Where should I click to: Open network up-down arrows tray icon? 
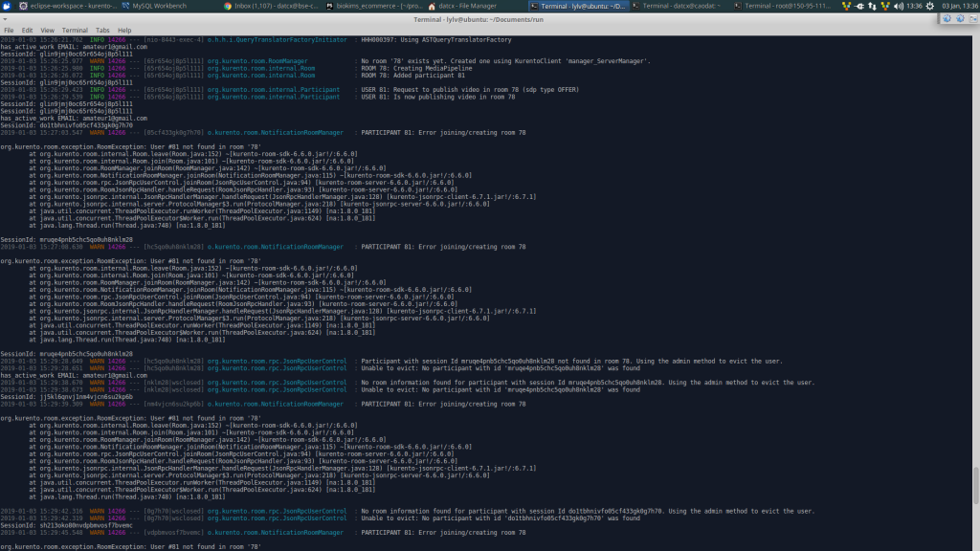point(872,6)
